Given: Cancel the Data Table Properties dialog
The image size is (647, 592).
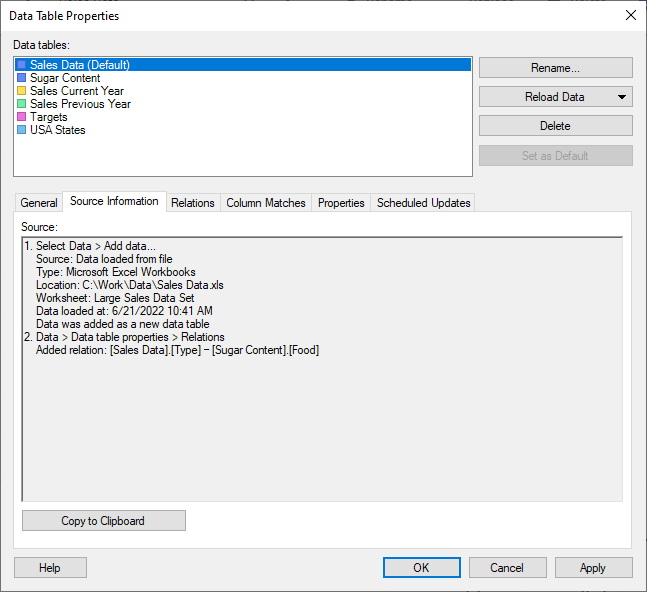Looking at the screenshot, I should point(508,568).
